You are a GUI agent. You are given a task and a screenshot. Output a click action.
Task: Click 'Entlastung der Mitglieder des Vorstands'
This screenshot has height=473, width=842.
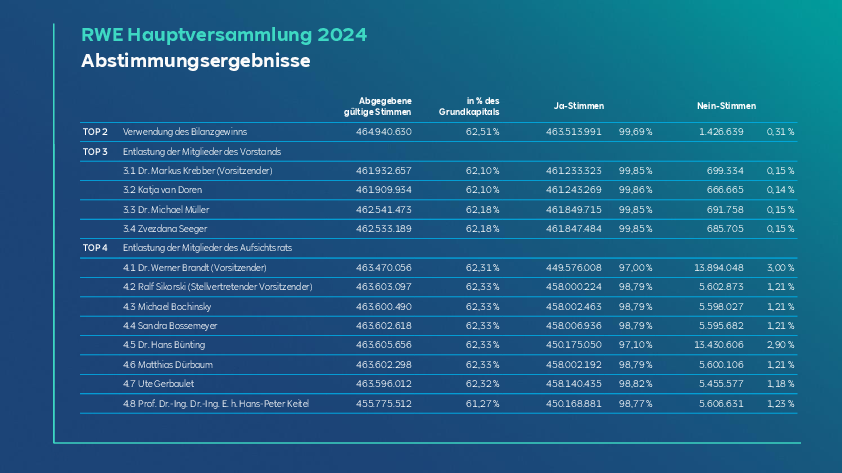[202, 152]
